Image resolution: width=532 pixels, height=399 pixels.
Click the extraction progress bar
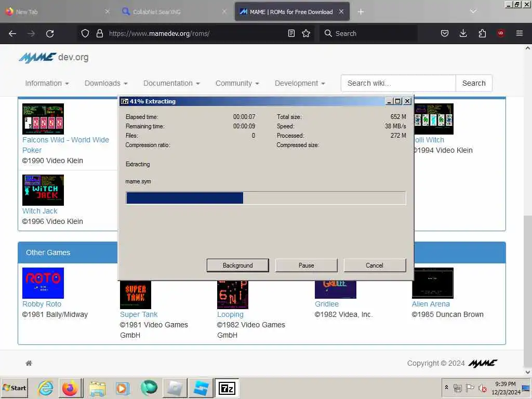tap(265, 198)
